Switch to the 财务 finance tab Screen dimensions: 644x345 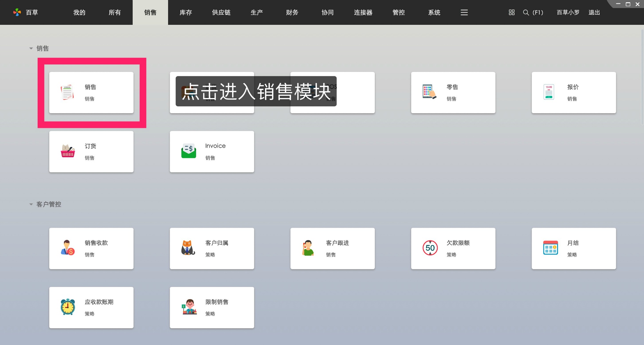pos(292,13)
